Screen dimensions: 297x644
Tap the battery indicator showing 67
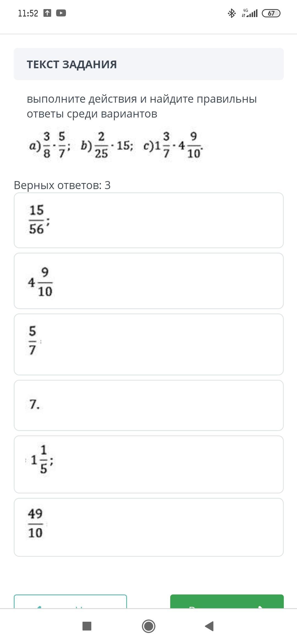271,13
